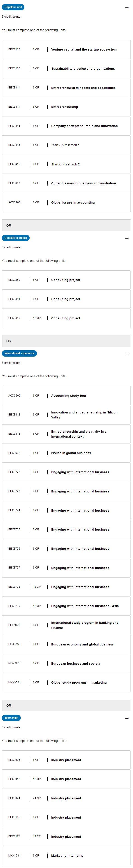Select the Consulting project badge
Image resolution: width=133 pixels, height=868 pixels.
(16, 238)
